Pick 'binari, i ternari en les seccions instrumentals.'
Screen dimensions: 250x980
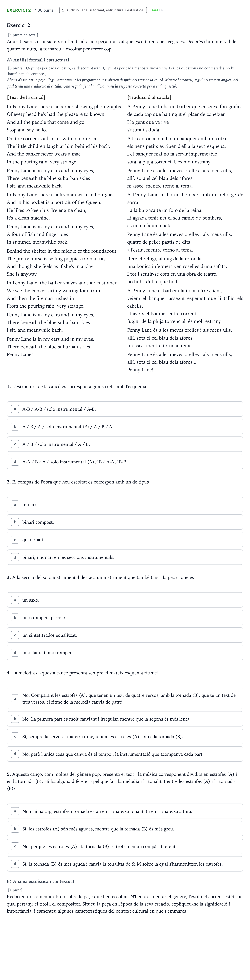(125, 557)
